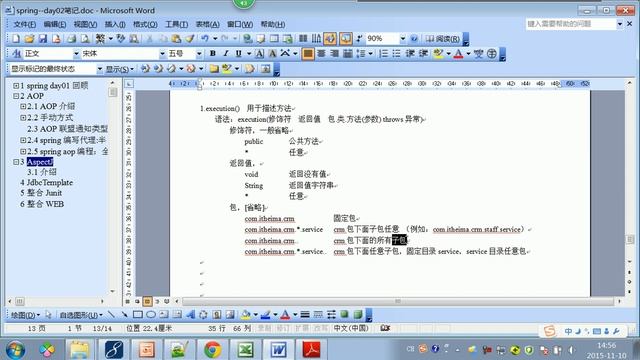
Task: Open a file with the folder icon
Action: click(29, 39)
